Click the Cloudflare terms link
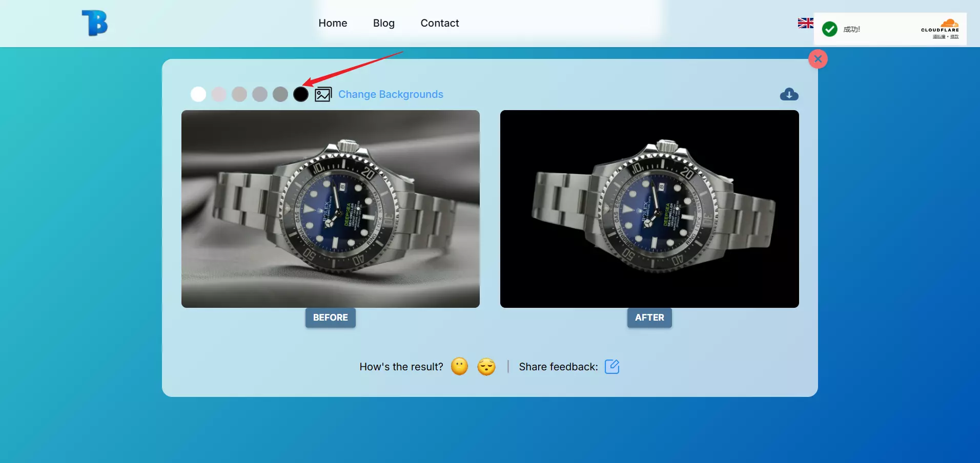 point(954,37)
